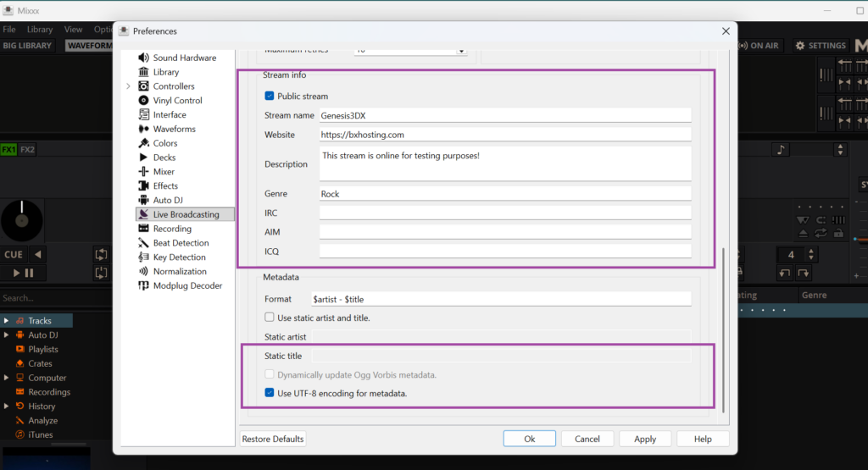Open the Auto DJ preferences
This screenshot has width=868, height=470.
point(168,201)
